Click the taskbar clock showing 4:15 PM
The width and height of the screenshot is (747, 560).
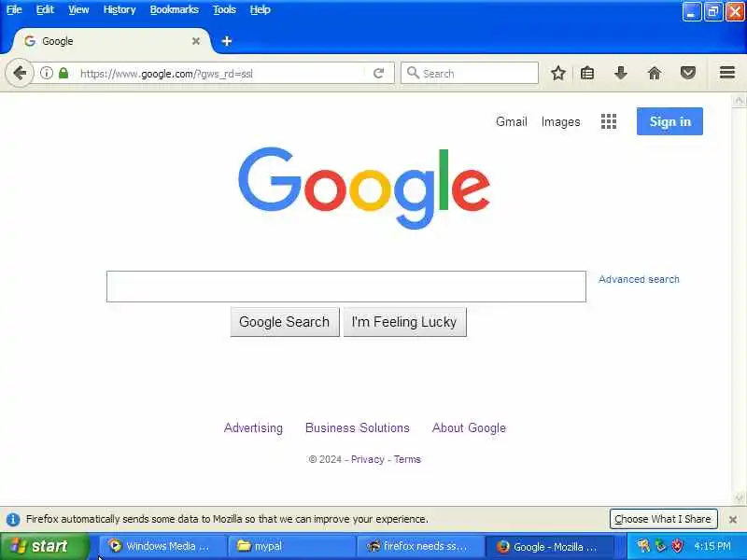coord(712,546)
